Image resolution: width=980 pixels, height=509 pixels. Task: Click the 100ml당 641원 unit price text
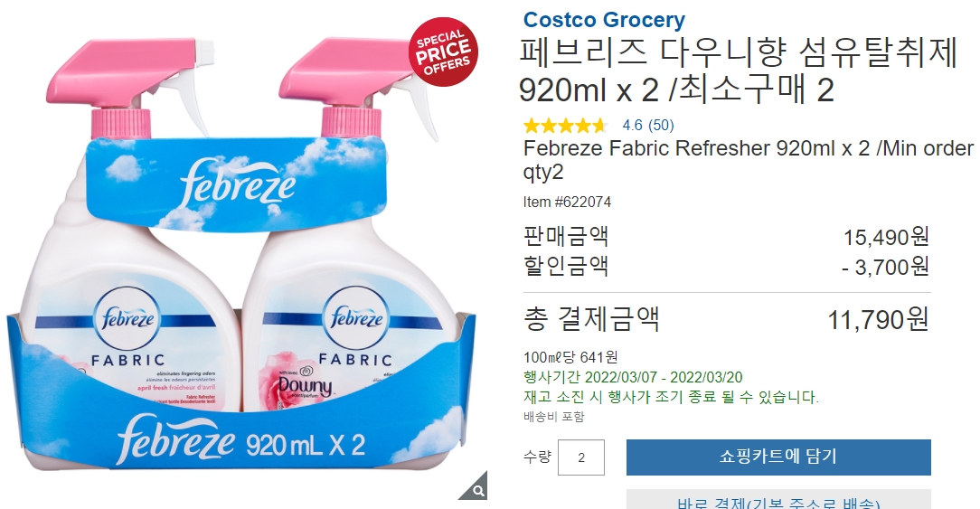(570, 357)
